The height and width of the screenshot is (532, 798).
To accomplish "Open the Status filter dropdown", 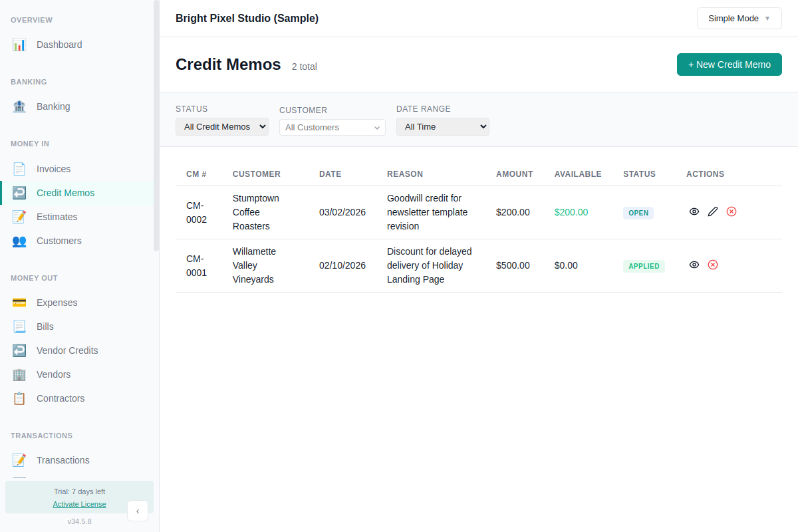I will click(221, 126).
